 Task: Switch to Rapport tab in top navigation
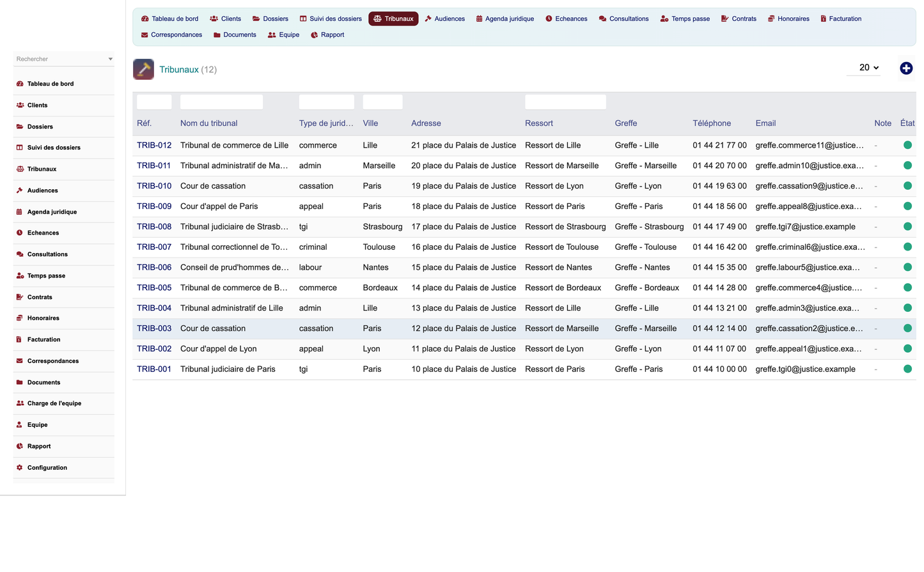point(327,35)
